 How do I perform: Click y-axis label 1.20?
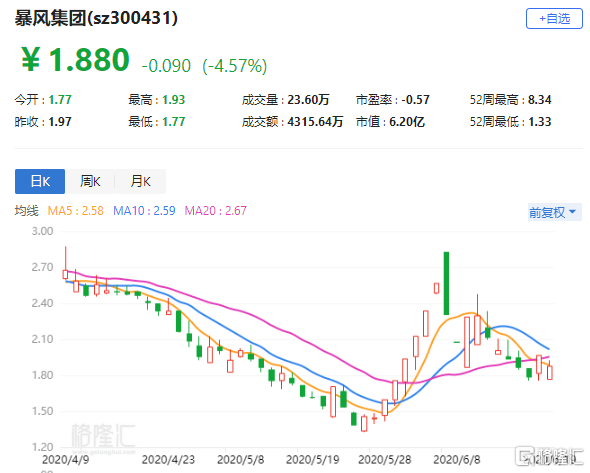[42, 447]
